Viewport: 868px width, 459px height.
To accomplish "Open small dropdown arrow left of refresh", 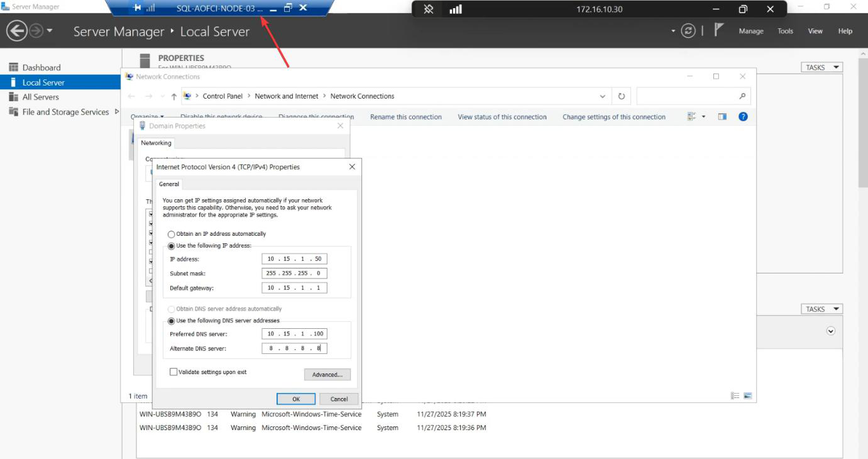I will [673, 31].
